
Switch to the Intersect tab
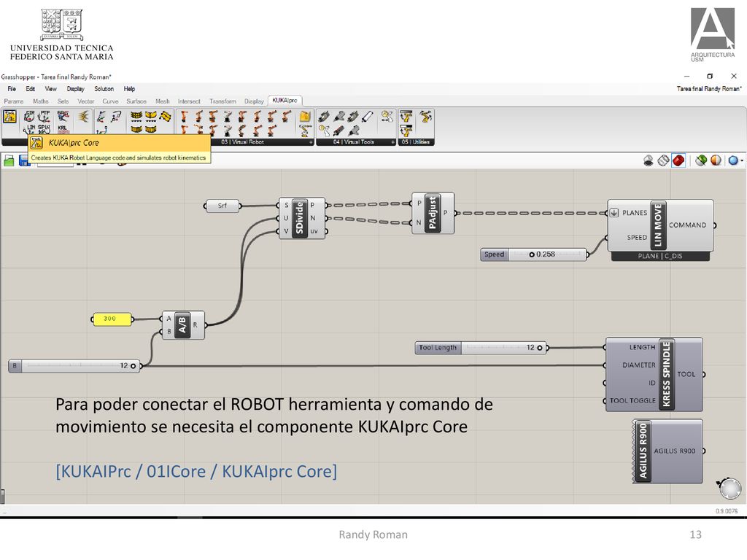tap(189, 101)
